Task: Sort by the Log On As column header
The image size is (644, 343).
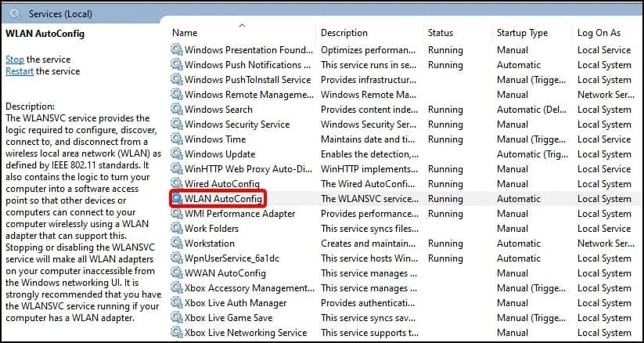Action: (x=599, y=33)
